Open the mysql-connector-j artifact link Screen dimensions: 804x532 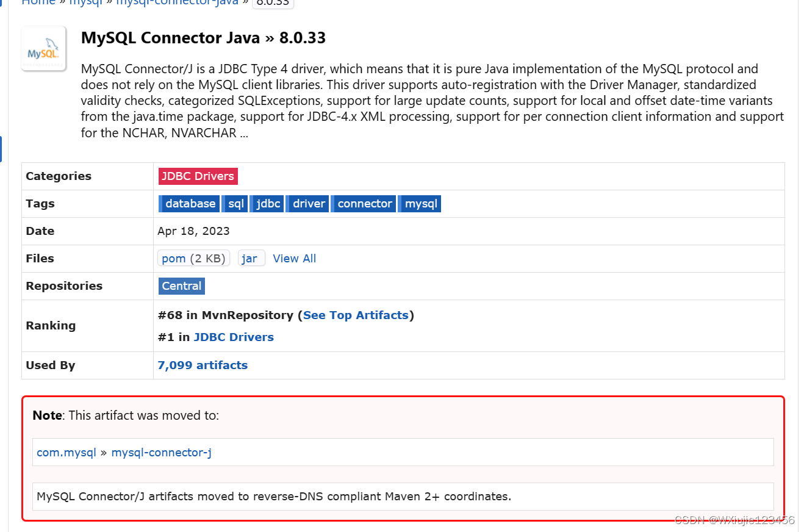pos(162,453)
